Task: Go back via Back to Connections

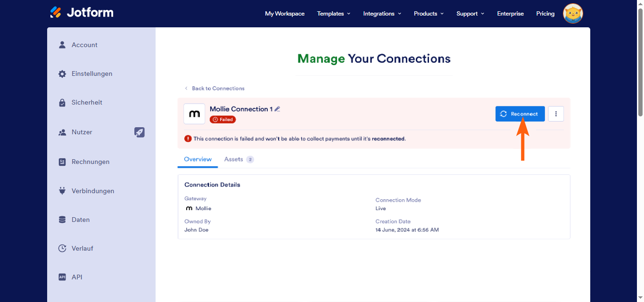Action: pyautogui.click(x=215, y=88)
